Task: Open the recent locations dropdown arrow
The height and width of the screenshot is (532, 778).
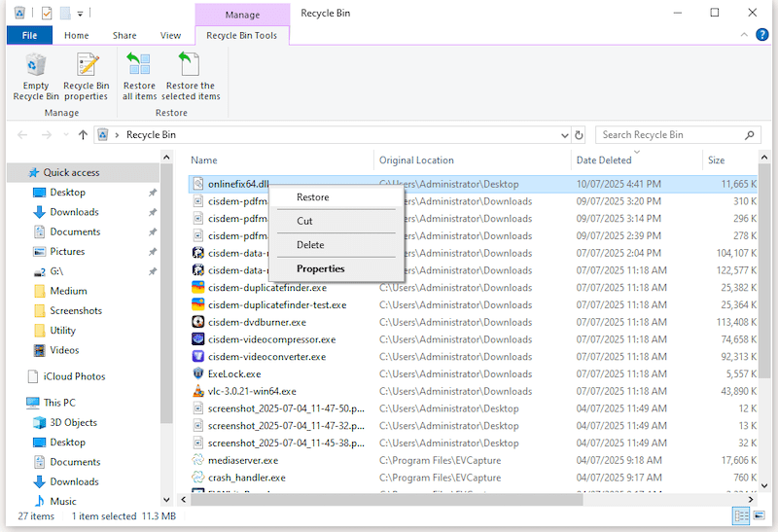Action: pos(65,135)
